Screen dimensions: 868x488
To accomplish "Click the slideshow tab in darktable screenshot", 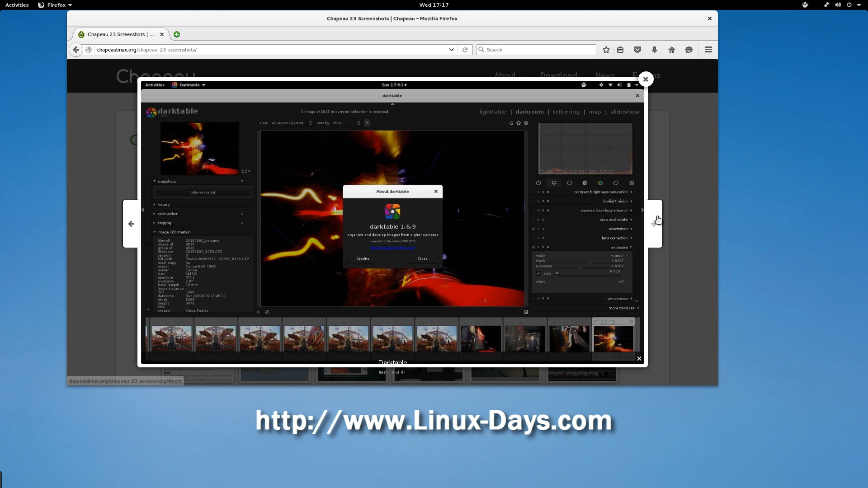I will pos(625,112).
